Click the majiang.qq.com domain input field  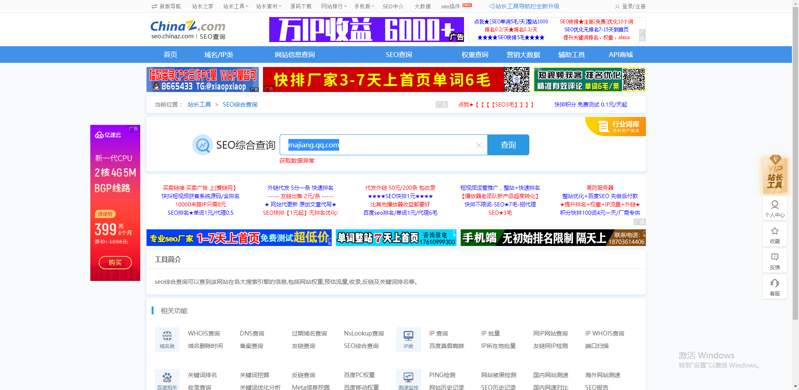point(377,145)
